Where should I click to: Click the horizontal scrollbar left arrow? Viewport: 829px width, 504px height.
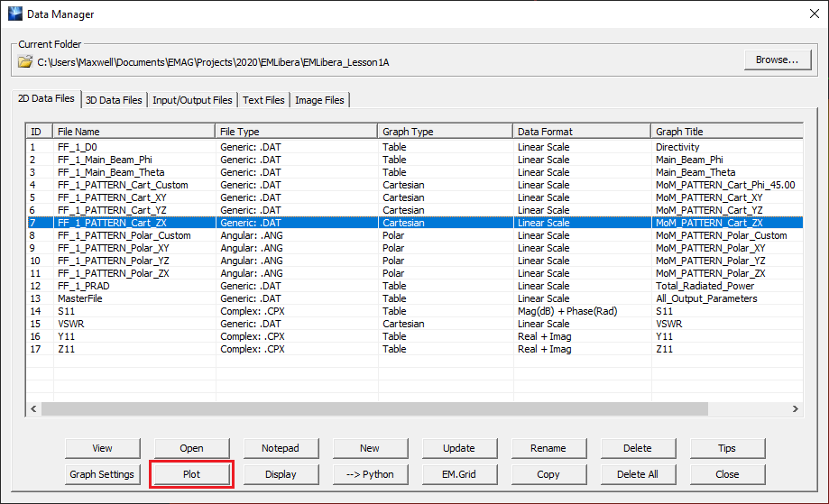(x=33, y=408)
